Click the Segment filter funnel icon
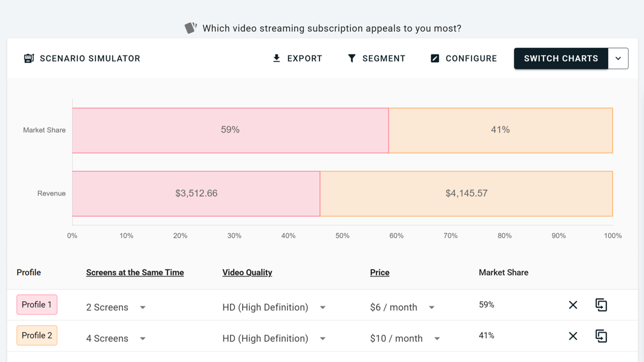 click(x=352, y=58)
